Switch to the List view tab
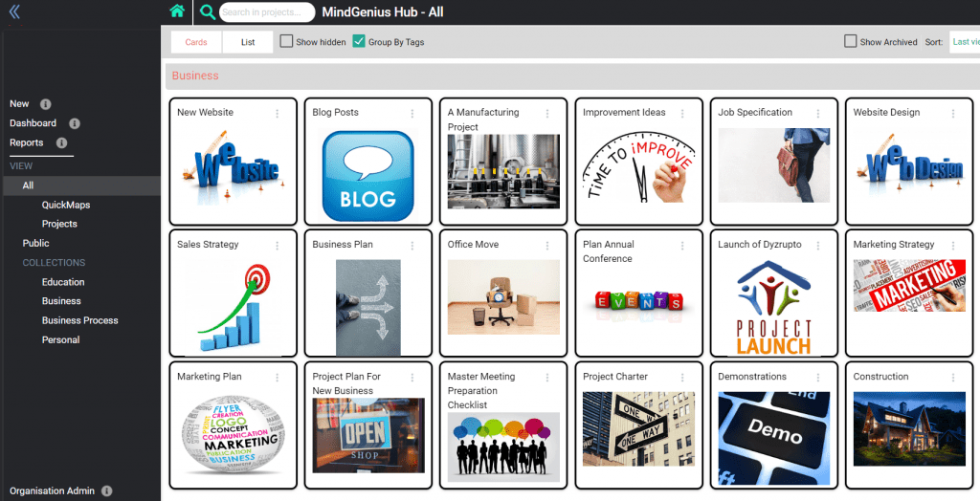Screen dimensions: 980x501 pyautogui.click(x=248, y=42)
